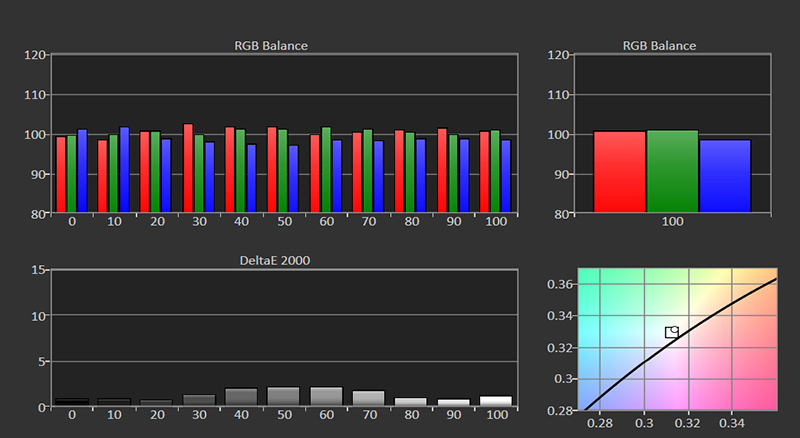Click the DeltaE 2000 bar at 90
Image resolution: width=800 pixels, height=438 pixels.
[x=454, y=403]
